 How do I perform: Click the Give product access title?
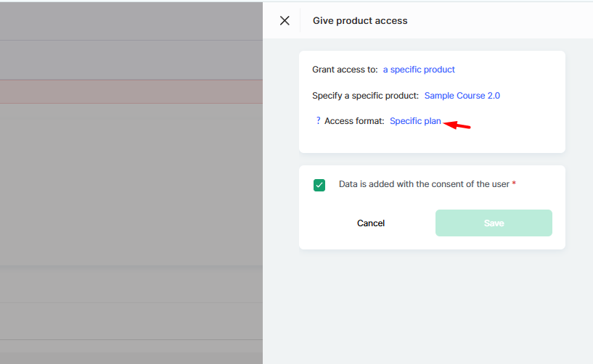(x=360, y=21)
